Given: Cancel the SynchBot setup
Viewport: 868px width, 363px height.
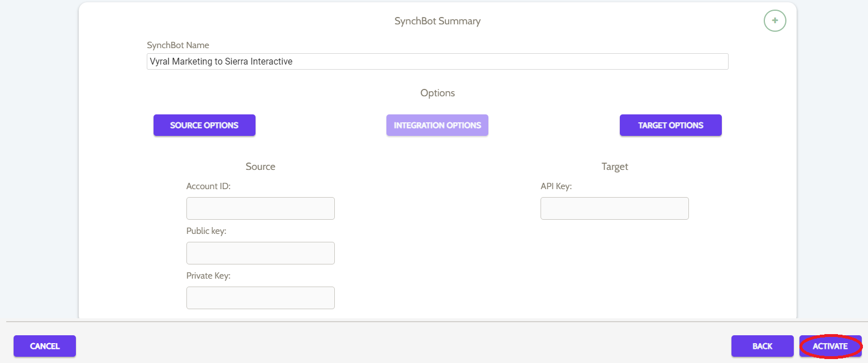Looking at the screenshot, I should click(45, 346).
